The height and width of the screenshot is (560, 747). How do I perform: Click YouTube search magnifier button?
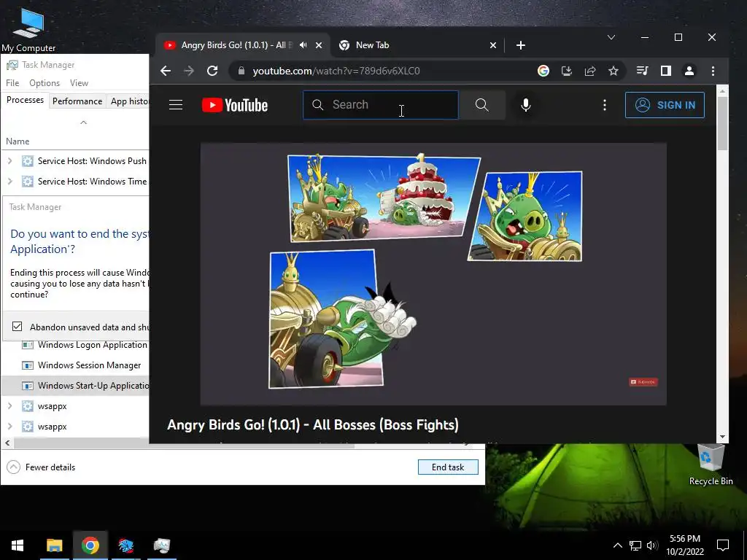click(481, 105)
